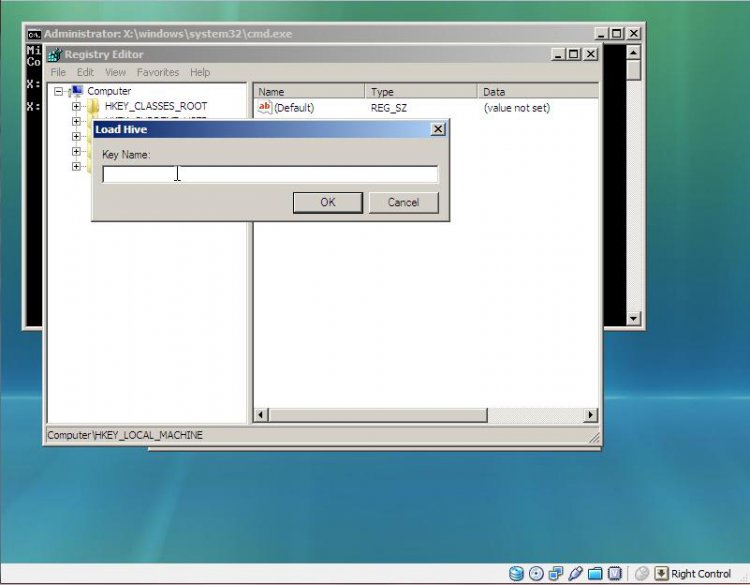Click the VirtualBox USB status icon
The image size is (750, 585).
(x=575, y=573)
